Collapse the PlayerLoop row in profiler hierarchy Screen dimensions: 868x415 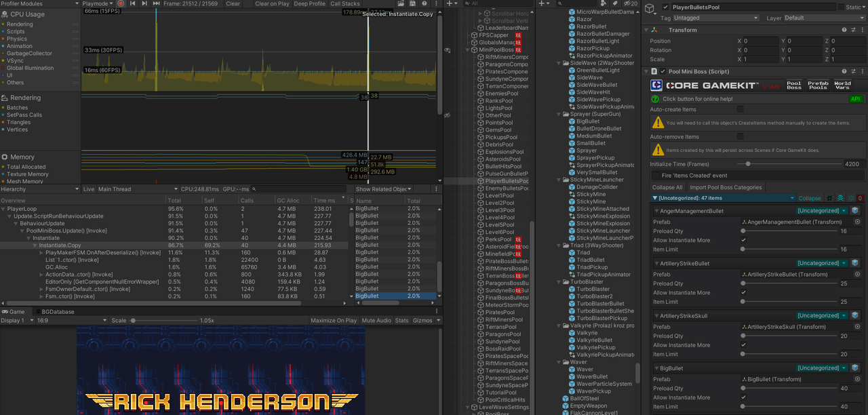pos(3,209)
